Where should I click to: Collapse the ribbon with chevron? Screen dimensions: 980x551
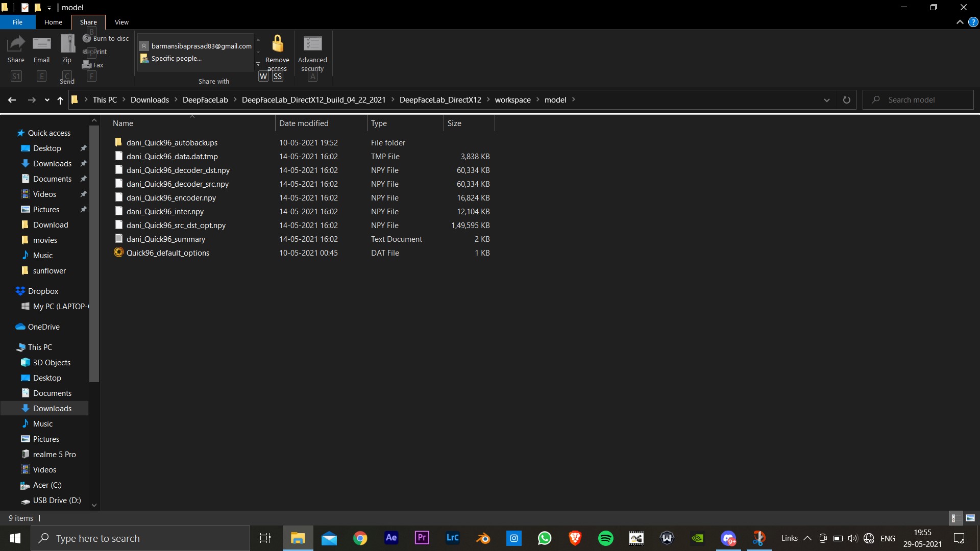pos(960,22)
